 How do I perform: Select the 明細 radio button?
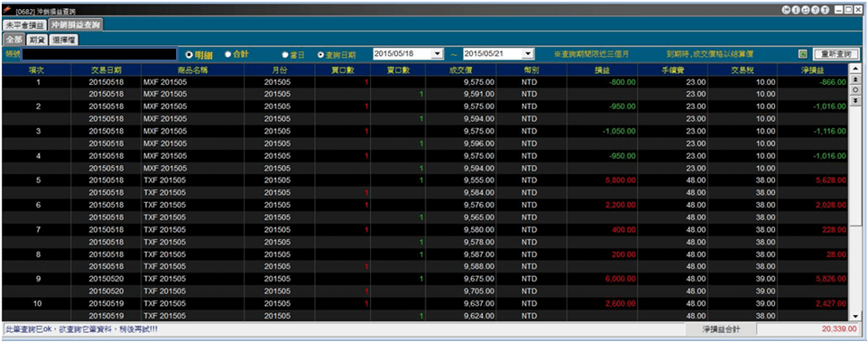(189, 54)
